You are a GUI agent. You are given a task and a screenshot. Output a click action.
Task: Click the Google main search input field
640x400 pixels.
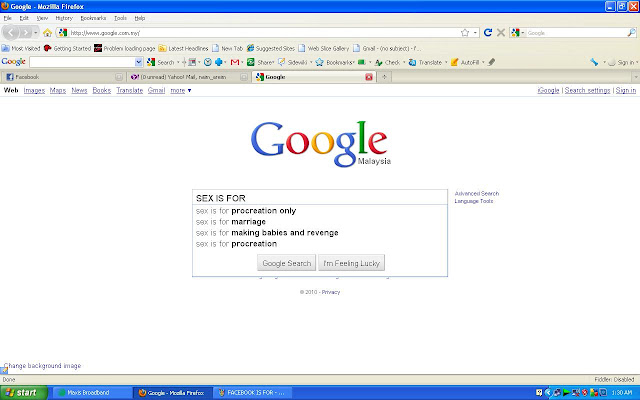coord(320,198)
